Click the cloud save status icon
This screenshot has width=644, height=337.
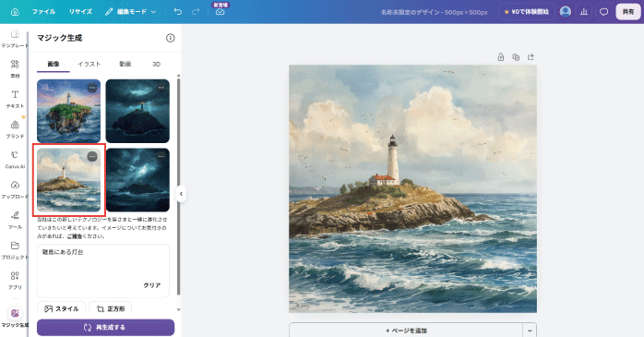(x=221, y=12)
